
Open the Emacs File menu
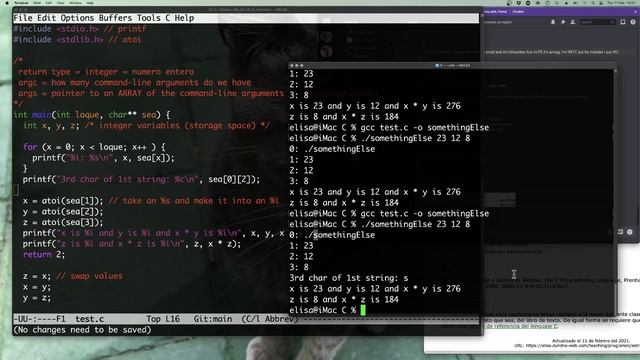(23, 18)
